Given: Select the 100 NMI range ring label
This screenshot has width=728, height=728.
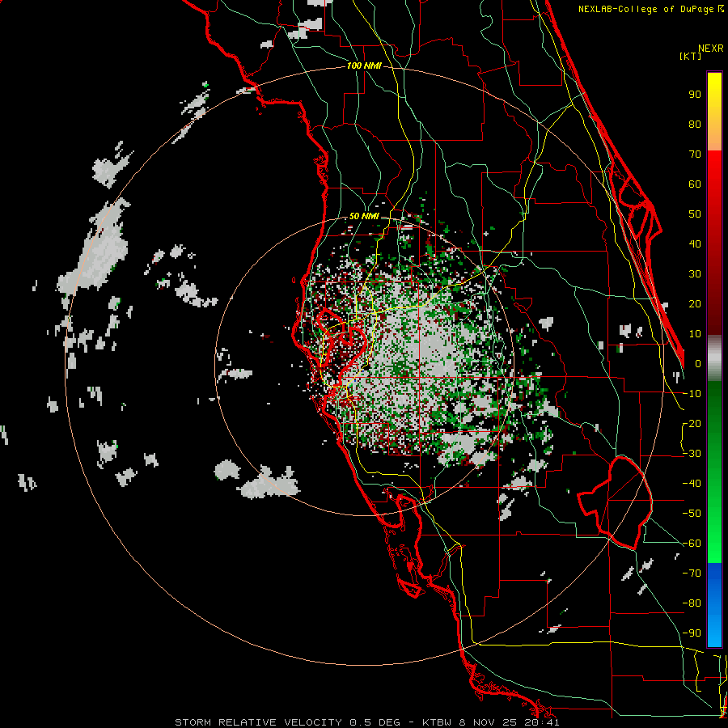Looking at the screenshot, I should [364, 66].
